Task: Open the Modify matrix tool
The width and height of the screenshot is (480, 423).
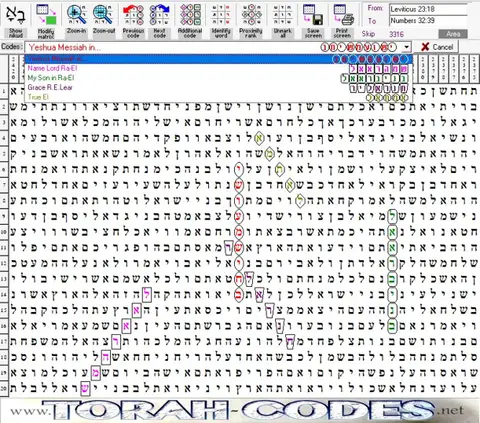Action: (46, 20)
